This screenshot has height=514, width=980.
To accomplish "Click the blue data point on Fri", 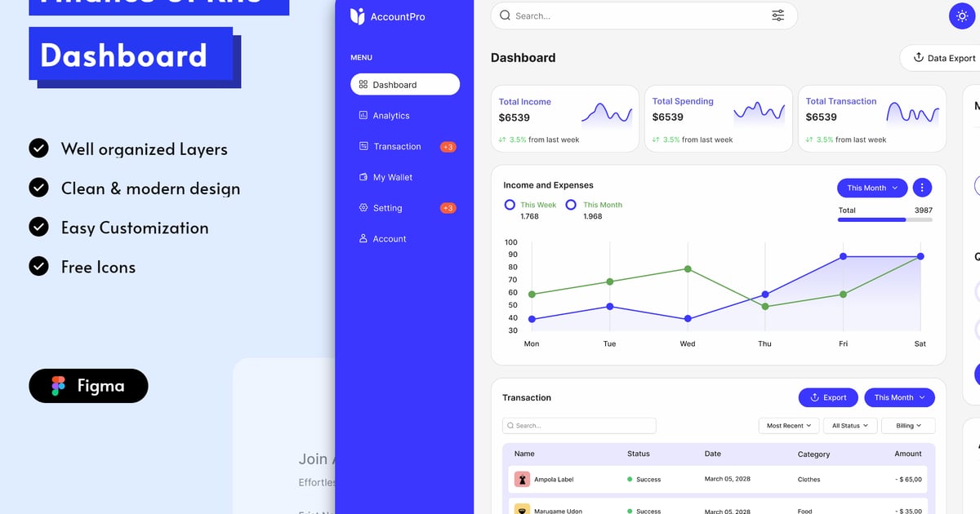I will pyautogui.click(x=843, y=256).
